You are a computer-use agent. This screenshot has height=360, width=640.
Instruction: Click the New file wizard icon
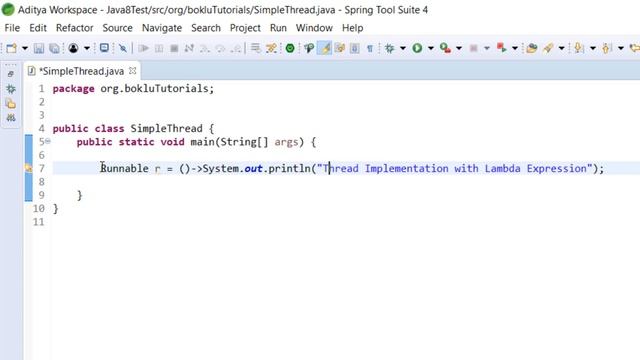pos(11,49)
